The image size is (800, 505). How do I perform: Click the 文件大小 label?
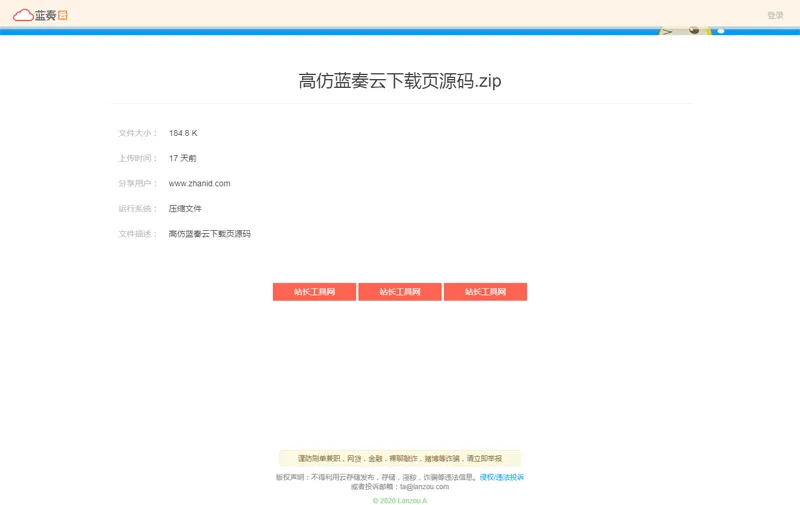click(x=137, y=133)
